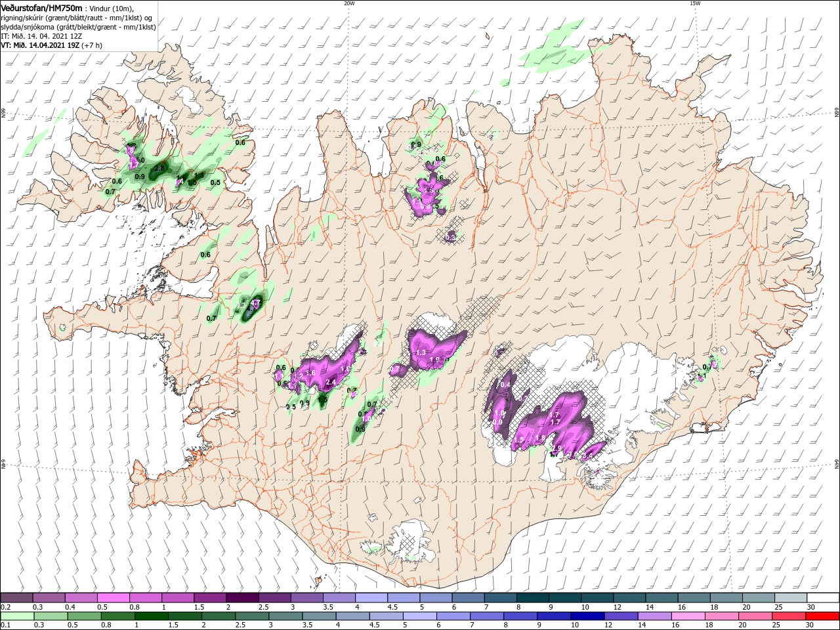This screenshot has width=840, height=630.
Task: Click the '20W' longitude label
Action: tap(349, 3)
